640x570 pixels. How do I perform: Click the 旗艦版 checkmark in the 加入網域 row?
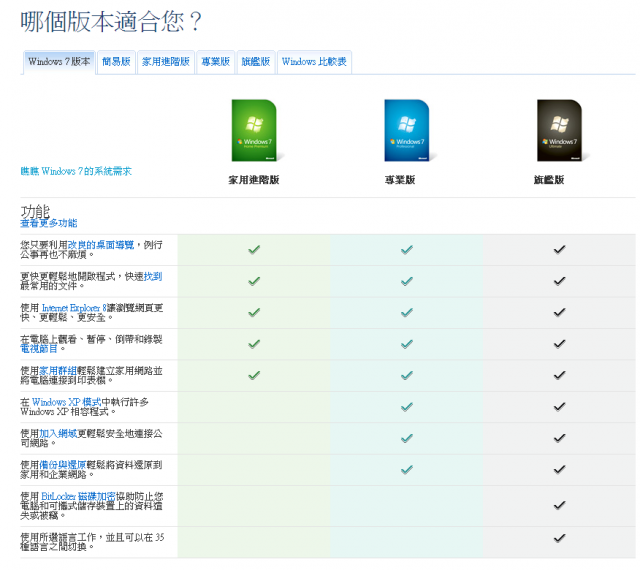[559, 438]
